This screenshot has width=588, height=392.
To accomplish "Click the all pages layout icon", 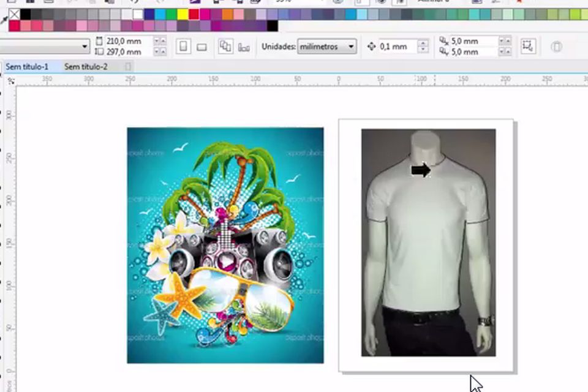I will tap(225, 47).
